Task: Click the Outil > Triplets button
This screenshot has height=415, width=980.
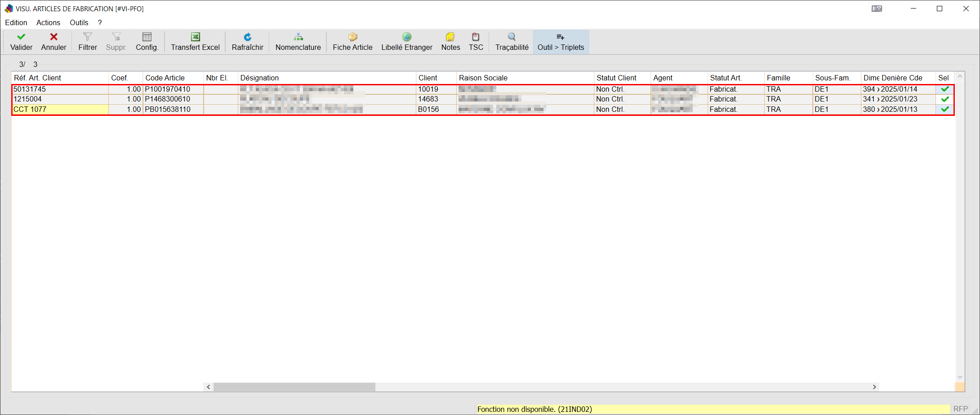Action: coord(561,42)
